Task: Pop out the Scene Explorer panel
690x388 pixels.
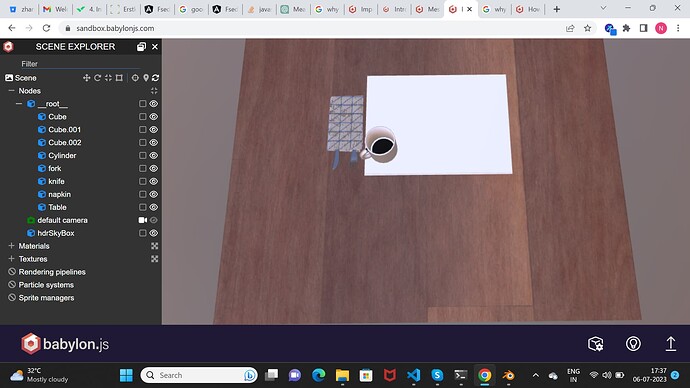Action: click(141, 47)
